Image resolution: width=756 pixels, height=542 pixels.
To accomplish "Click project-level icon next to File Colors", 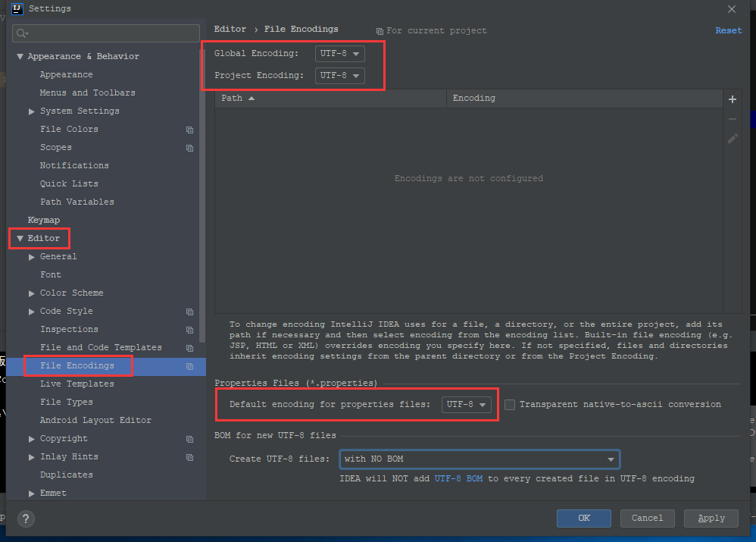I will [x=189, y=130].
